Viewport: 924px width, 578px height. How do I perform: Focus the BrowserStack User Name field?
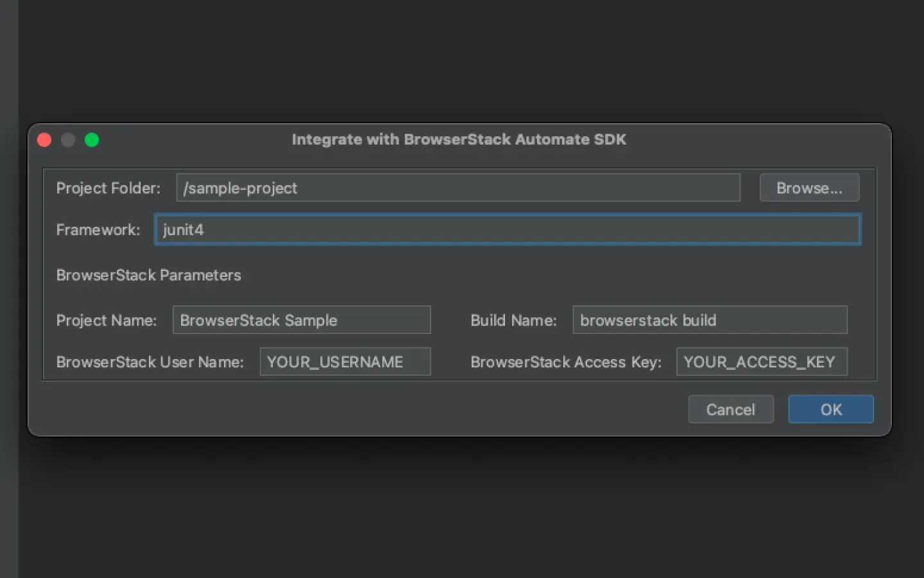345,362
